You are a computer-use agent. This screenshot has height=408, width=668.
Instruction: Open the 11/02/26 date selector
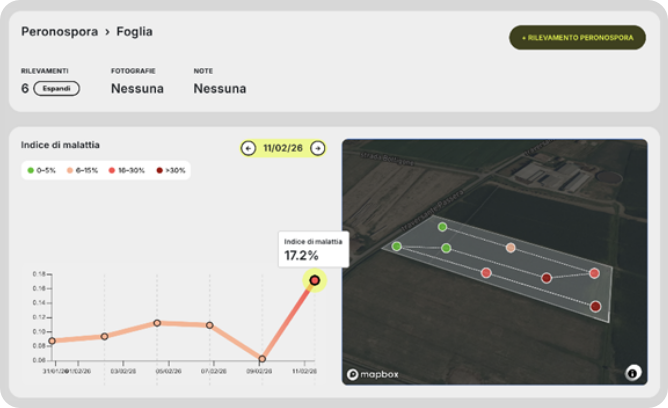pyautogui.click(x=283, y=148)
